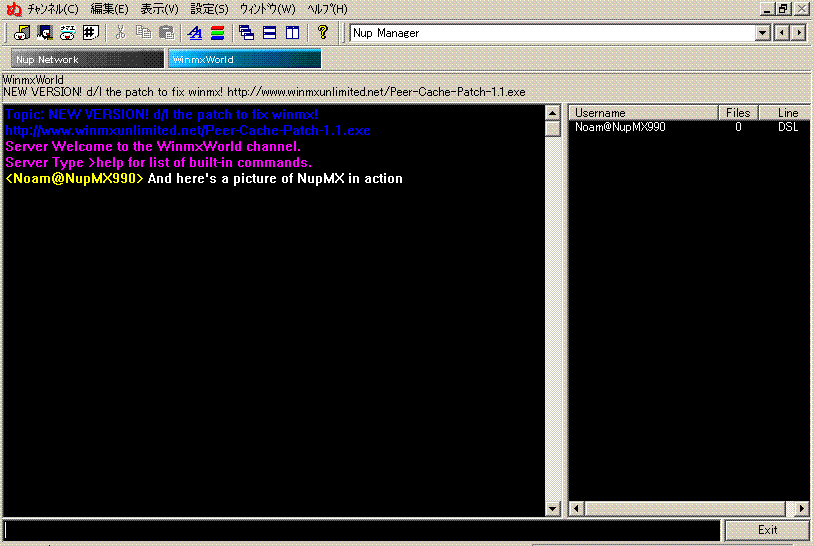Click the Exit button
This screenshot has width=814, height=546.
coord(767,530)
